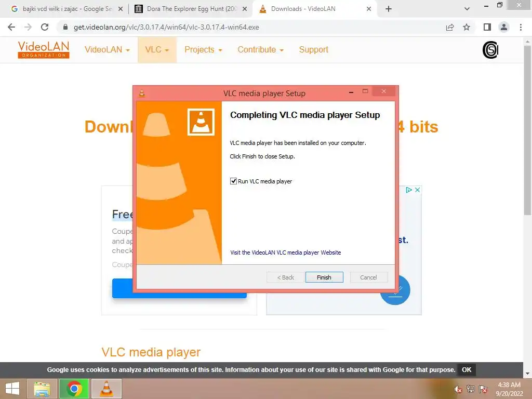Open the Chrome profile avatar
The height and width of the screenshot is (399, 532).
504,27
